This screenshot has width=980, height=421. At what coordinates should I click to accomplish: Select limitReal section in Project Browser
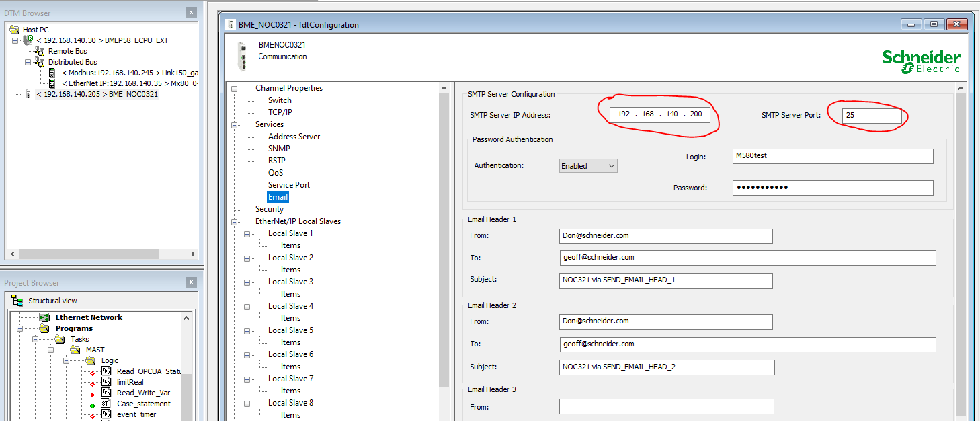[130, 382]
